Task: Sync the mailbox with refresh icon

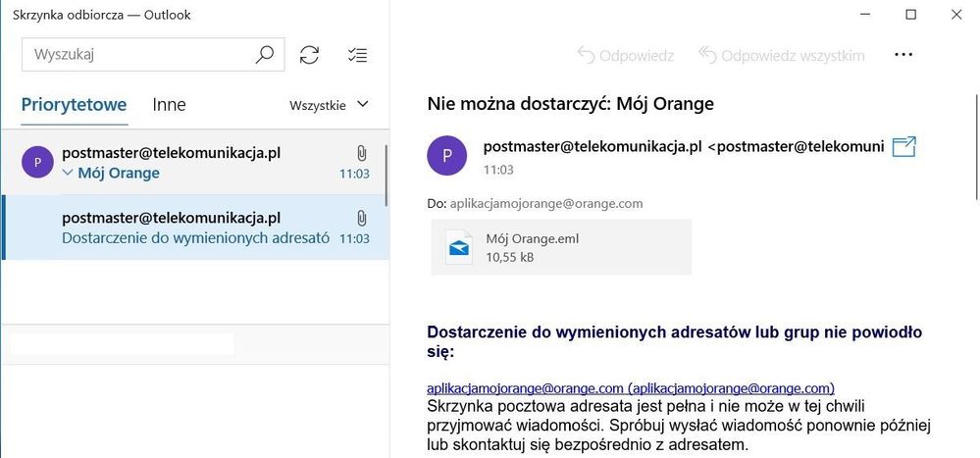Action: click(x=309, y=54)
